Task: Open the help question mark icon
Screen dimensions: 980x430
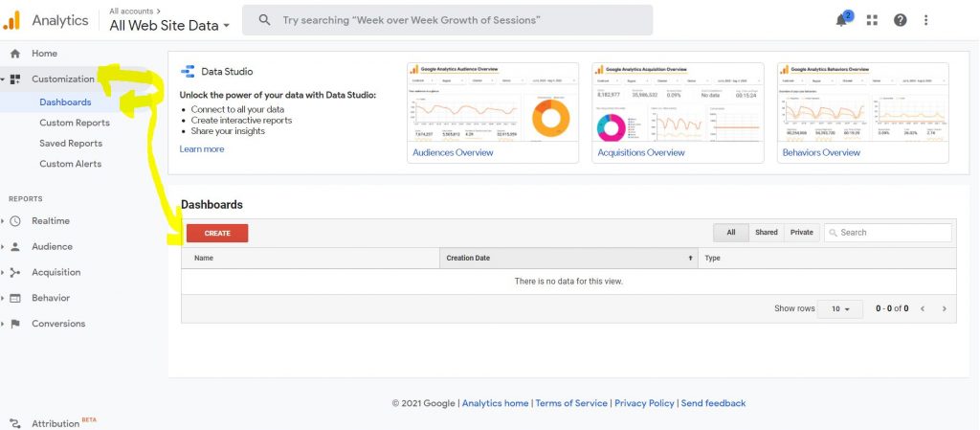Action: 900,20
